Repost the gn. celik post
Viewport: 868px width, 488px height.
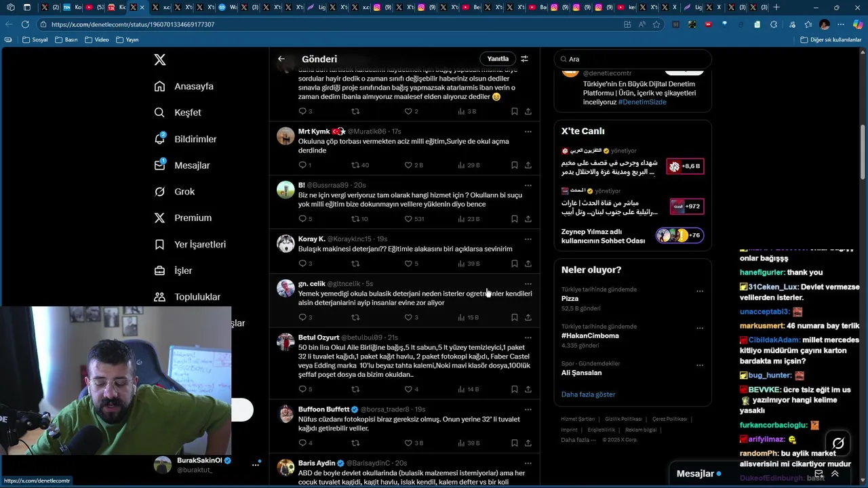coord(355,317)
